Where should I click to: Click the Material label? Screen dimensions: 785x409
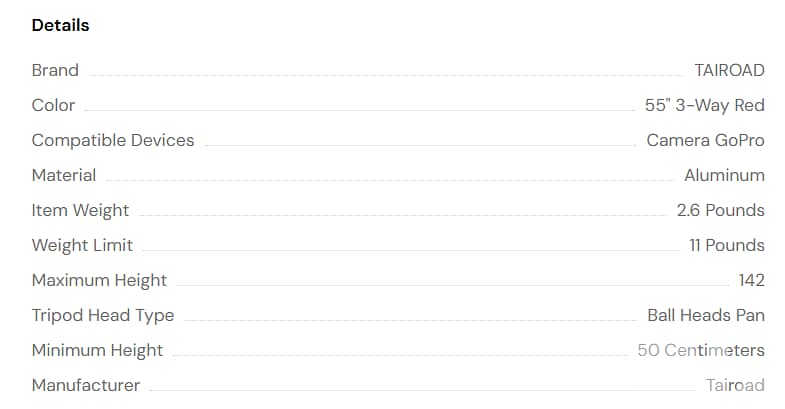(x=64, y=176)
